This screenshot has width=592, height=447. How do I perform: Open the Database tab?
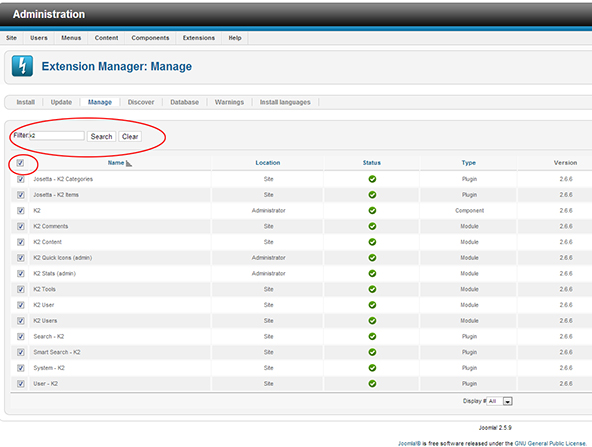point(184,102)
